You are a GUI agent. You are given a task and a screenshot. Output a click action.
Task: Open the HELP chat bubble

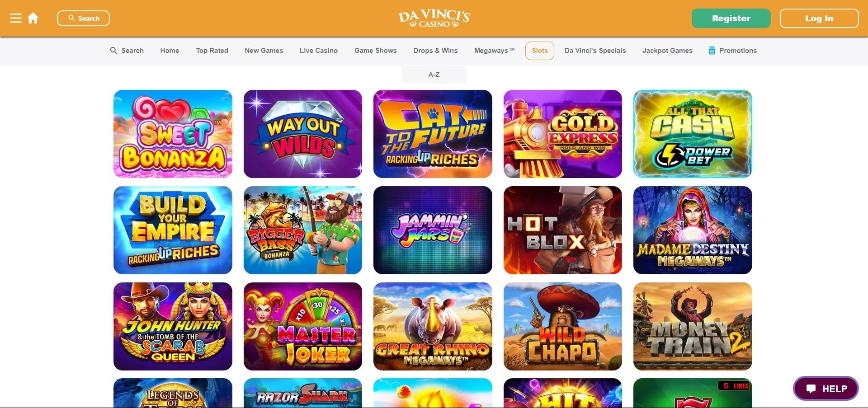coord(826,389)
